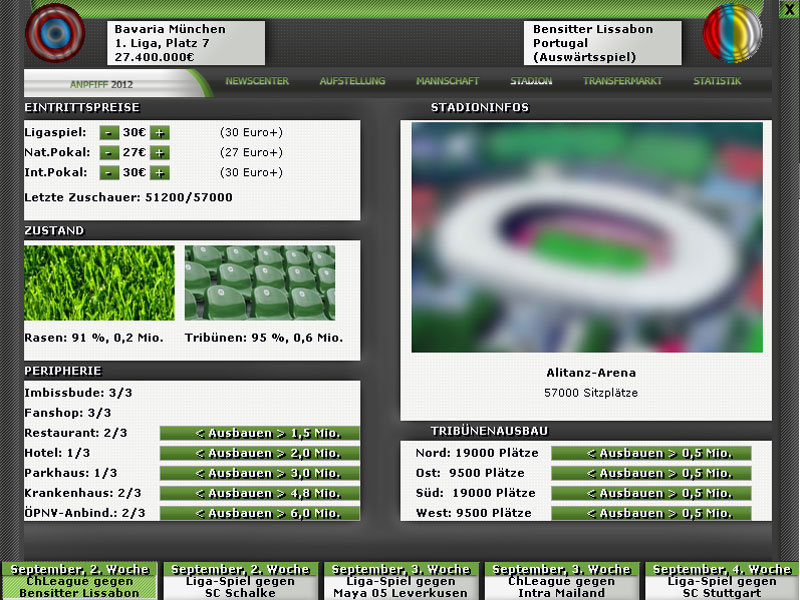800x600 pixels.
Task: Click the Letzte Zuschauer 51200/57000 text
Action: tap(129, 197)
